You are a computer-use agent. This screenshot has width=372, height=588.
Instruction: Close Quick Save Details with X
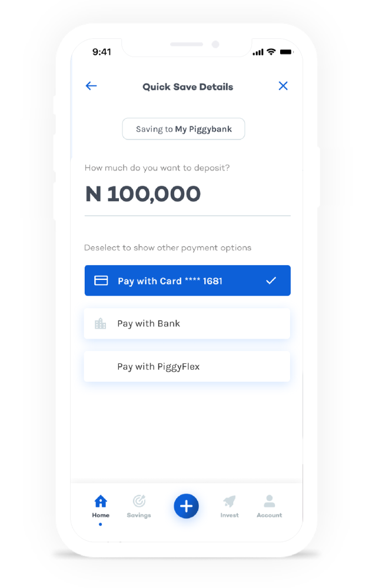[283, 86]
